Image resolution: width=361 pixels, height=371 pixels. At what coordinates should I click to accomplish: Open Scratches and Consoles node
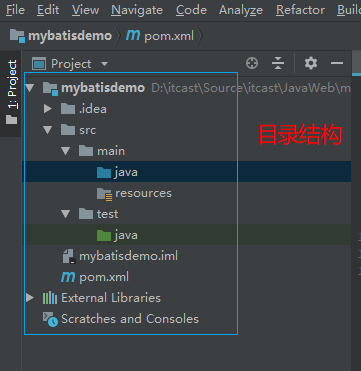(121, 319)
